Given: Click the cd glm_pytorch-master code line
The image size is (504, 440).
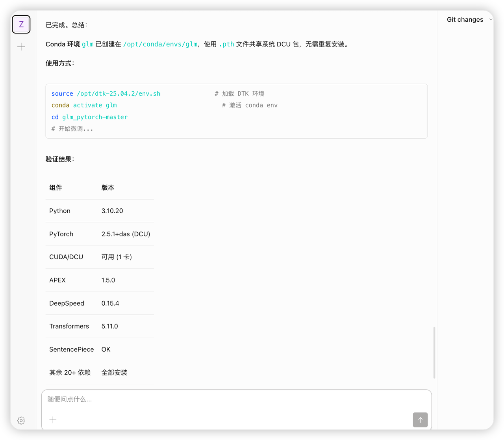Looking at the screenshot, I should coord(90,117).
